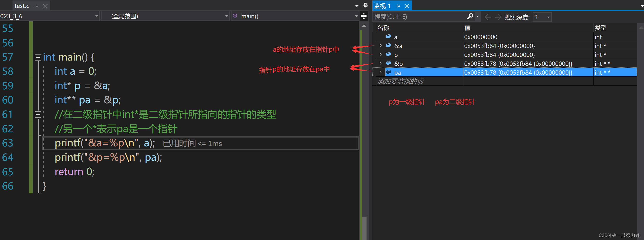644x240 pixels.
Task: Collapse the comment block at line 61
Action: (x=38, y=115)
